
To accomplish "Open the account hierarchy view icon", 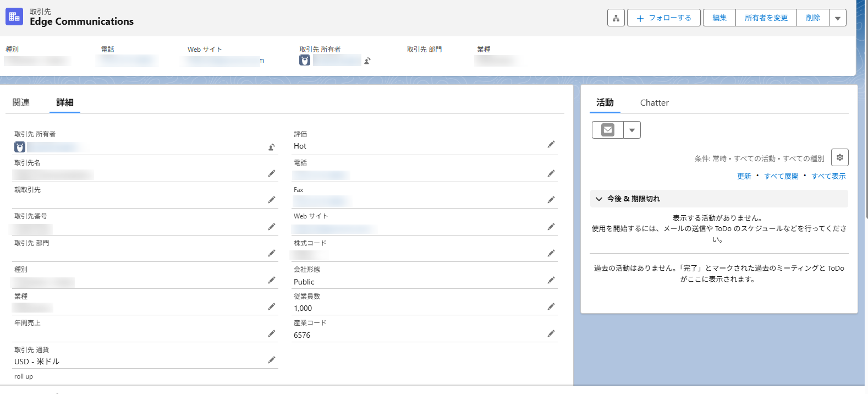I will pos(616,18).
